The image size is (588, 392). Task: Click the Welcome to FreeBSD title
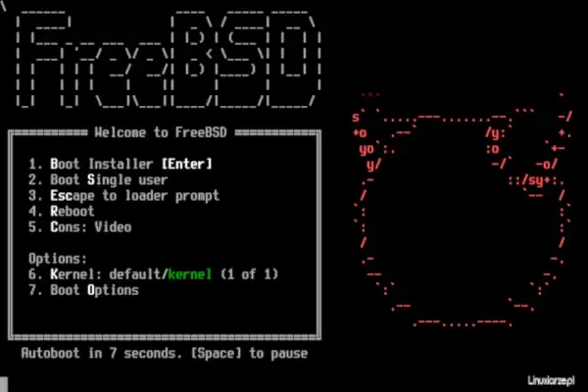pos(161,132)
